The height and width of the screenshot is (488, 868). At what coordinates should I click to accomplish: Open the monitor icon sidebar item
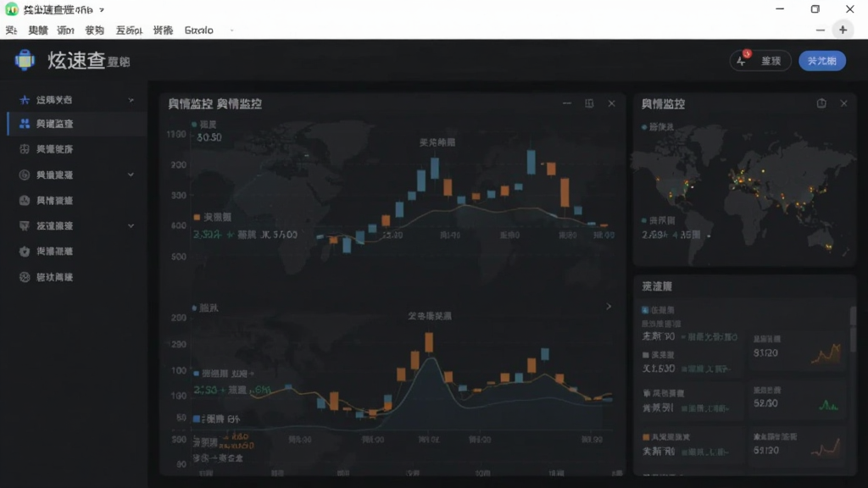click(75, 225)
